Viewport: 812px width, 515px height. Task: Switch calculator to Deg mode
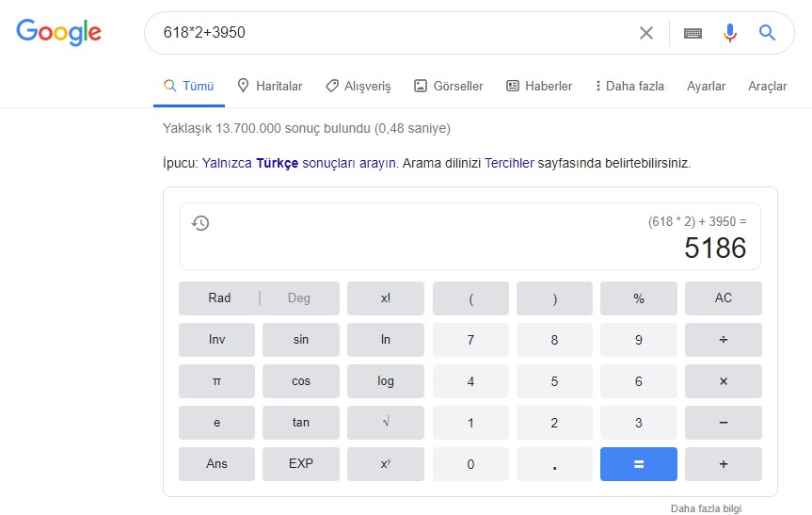point(298,298)
